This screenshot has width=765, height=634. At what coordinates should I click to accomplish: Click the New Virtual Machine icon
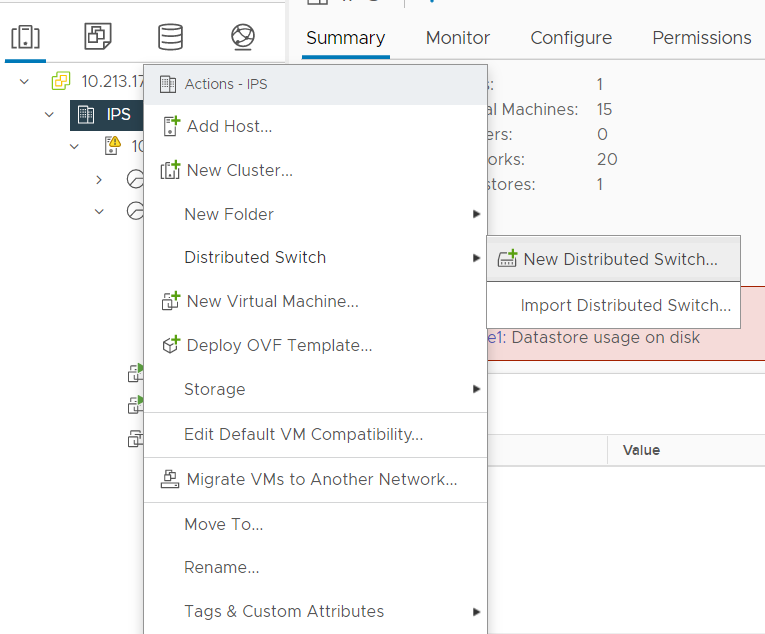171,301
